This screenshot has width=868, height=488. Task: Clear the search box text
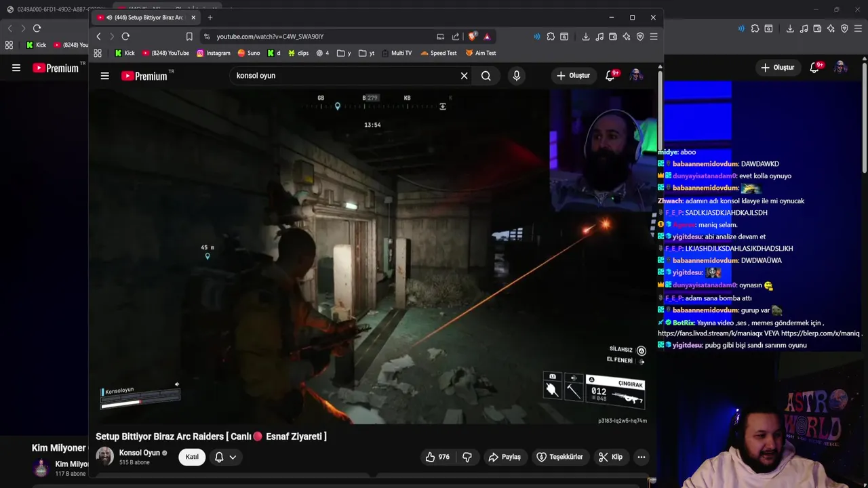[x=465, y=76]
